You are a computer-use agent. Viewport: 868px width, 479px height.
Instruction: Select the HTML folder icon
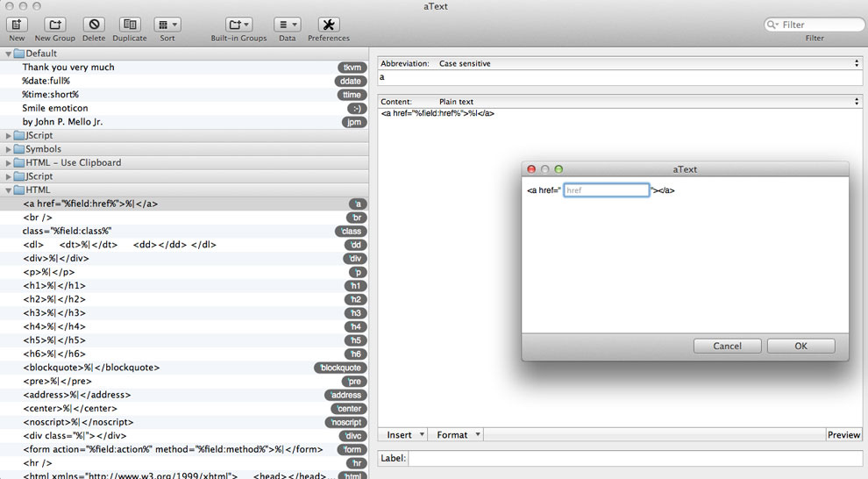coord(18,190)
